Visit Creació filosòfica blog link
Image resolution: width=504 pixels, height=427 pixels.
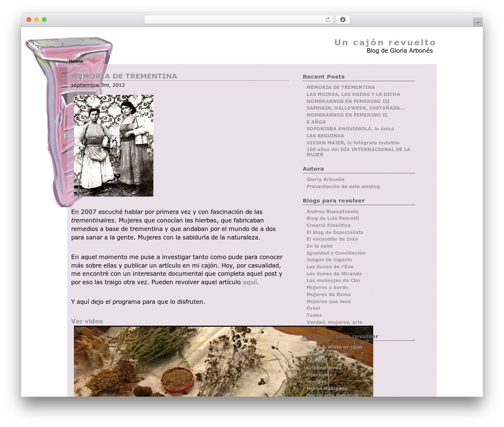tap(328, 225)
